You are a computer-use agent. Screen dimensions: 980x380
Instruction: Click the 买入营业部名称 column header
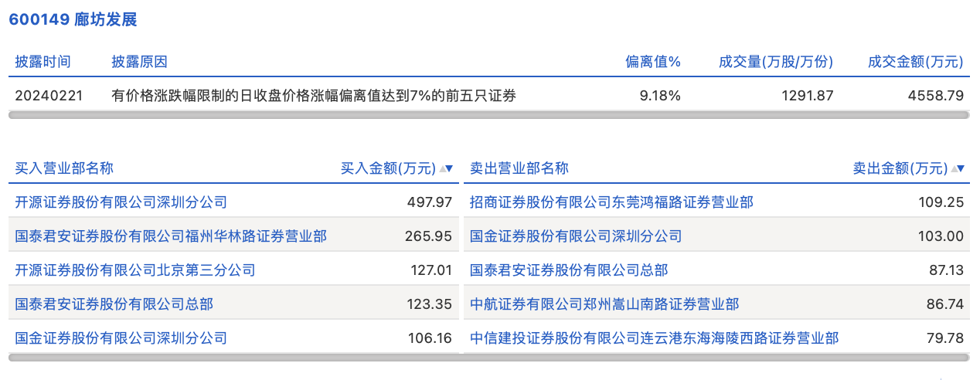(x=64, y=168)
